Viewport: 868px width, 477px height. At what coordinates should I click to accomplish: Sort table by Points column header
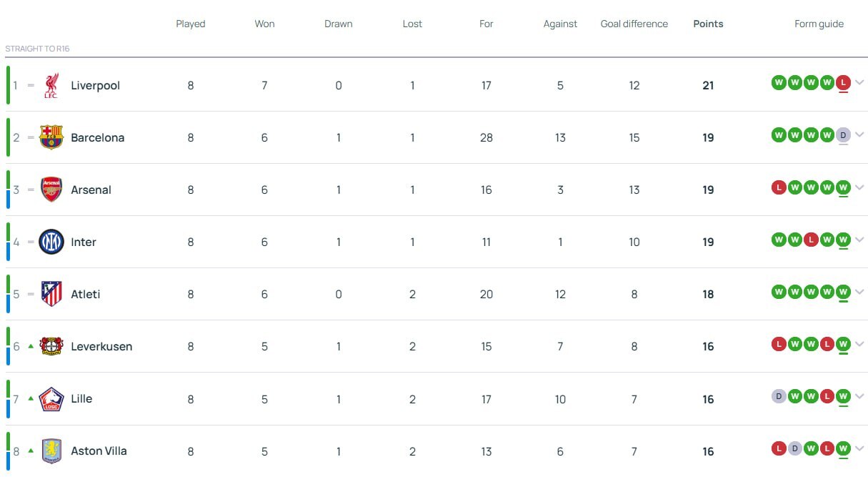(708, 24)
